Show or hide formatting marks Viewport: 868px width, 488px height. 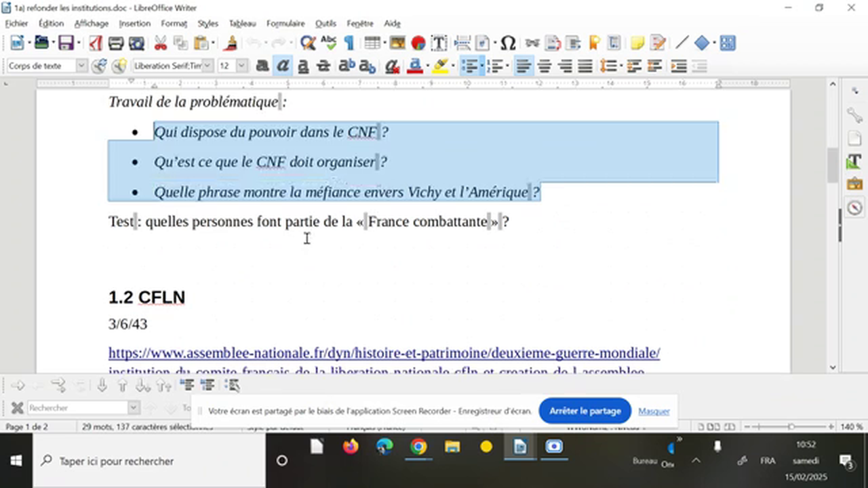tap(349, 43)
